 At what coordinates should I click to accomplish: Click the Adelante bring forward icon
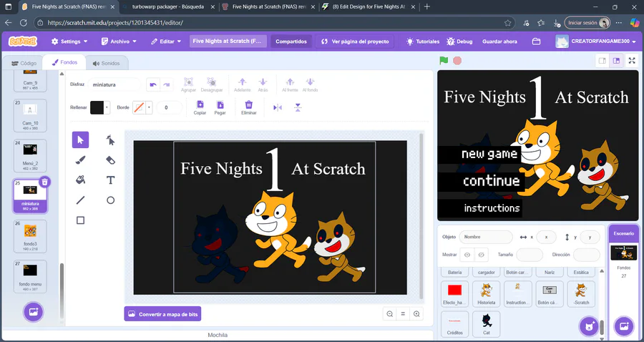pos(243,84)
